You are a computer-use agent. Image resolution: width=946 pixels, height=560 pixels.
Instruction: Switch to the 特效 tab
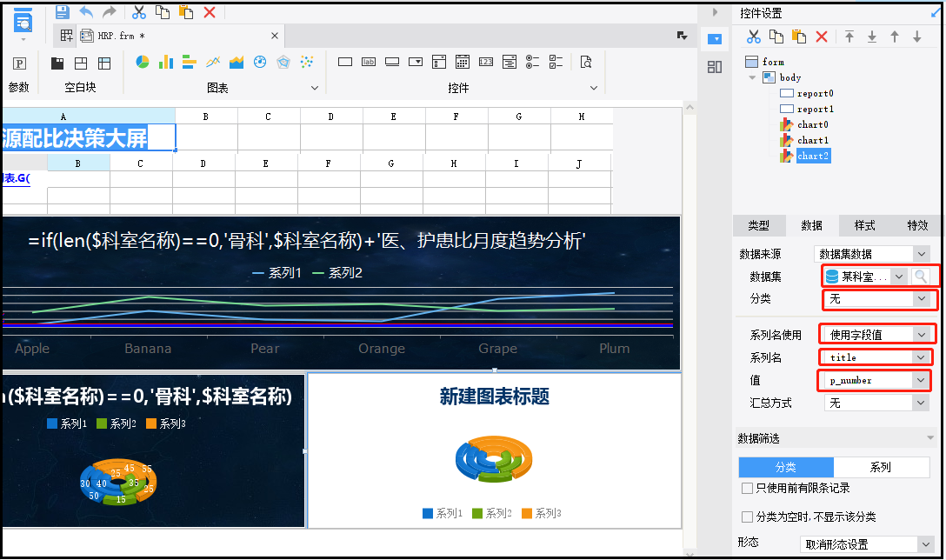(917, 226)
